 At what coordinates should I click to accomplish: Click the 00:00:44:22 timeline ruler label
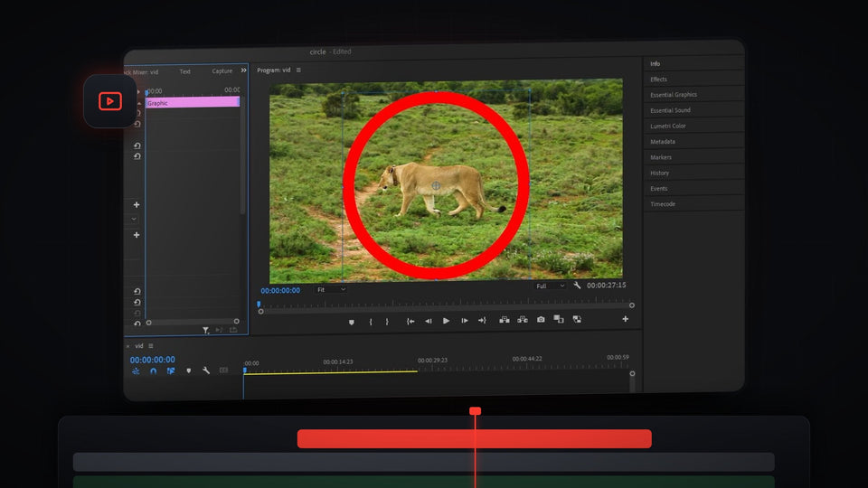coord(527,359)
